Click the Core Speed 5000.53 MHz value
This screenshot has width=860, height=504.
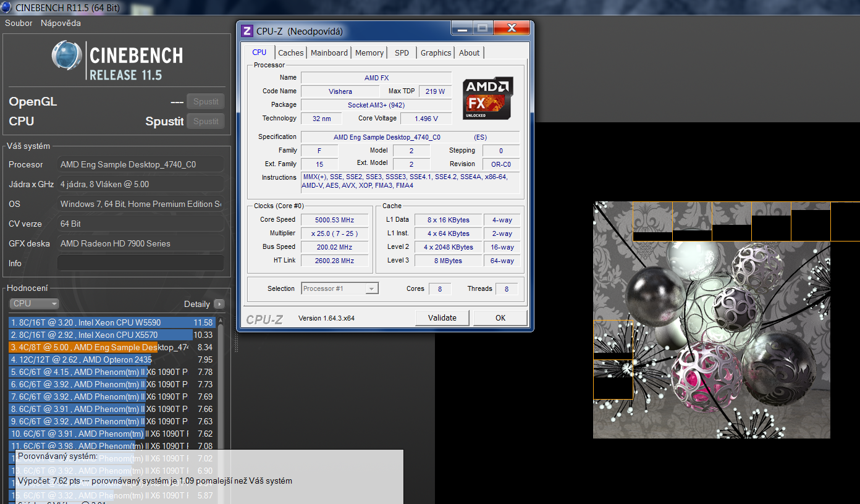334,220
